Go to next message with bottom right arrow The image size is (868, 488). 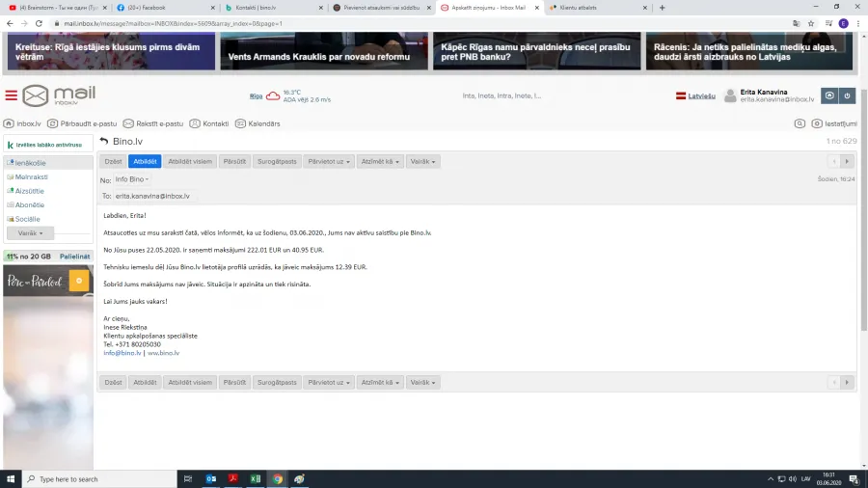click(847, 382)
